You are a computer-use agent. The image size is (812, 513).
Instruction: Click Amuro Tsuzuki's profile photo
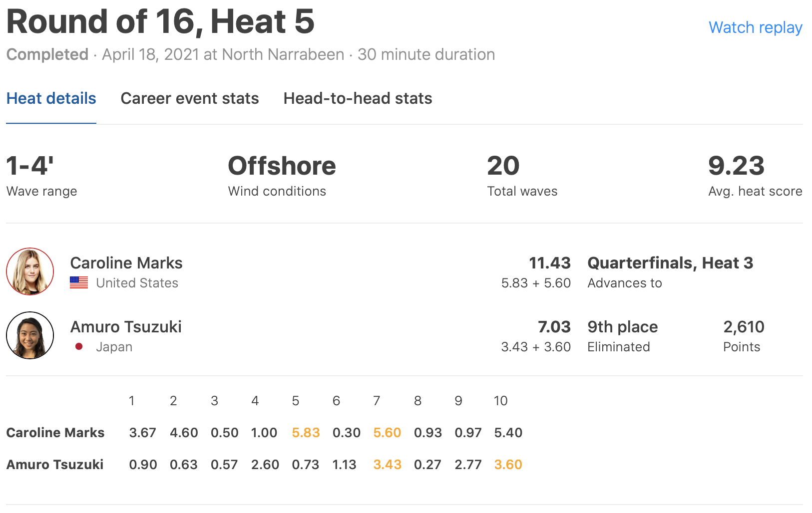(x=30, y=335)
